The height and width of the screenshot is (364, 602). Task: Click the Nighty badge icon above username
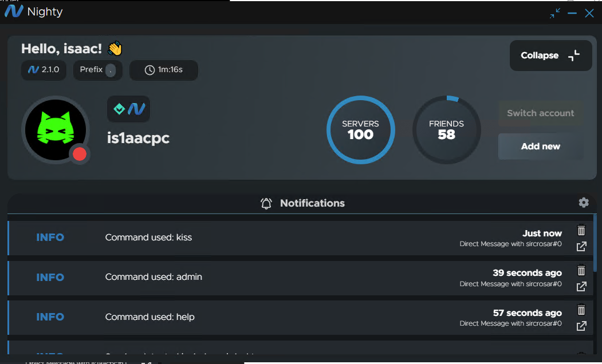click(128, 109)
